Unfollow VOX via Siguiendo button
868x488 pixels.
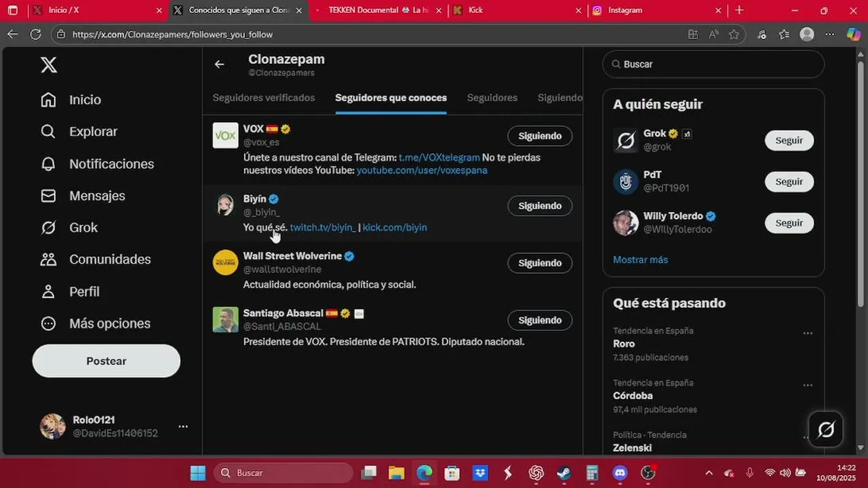540,136
